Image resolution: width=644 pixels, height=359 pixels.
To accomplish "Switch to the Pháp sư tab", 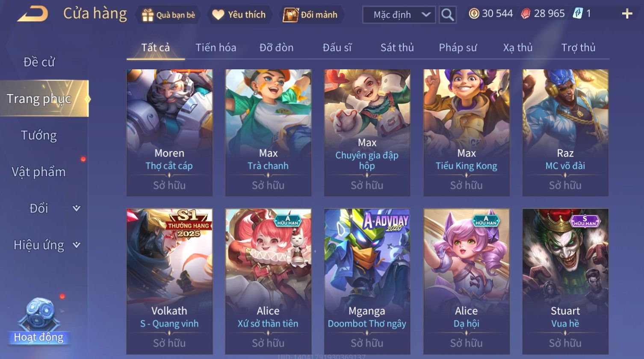I will pos(458,47).
